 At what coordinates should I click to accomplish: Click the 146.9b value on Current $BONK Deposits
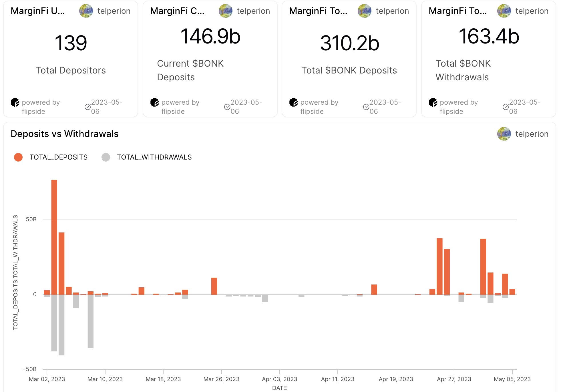click(210, 36)
